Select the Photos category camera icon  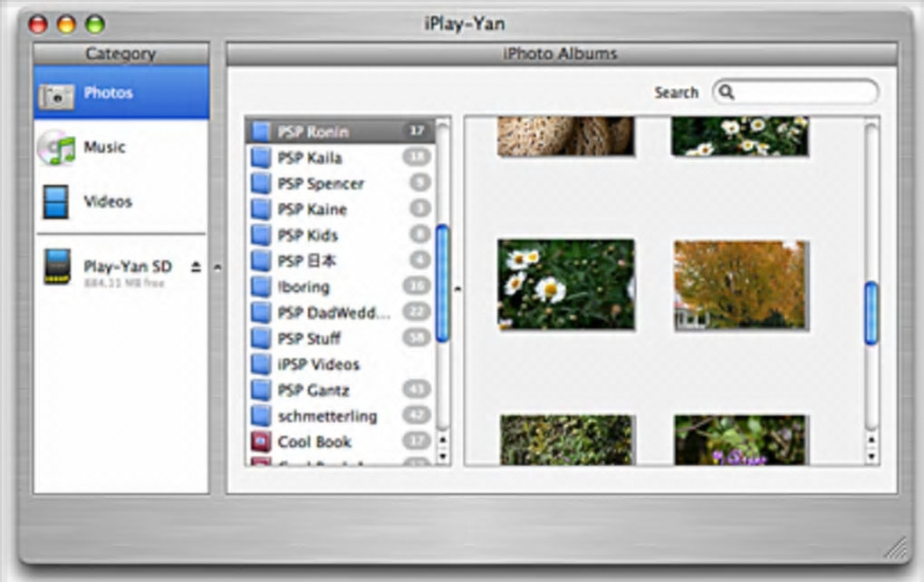click(56, 94)
